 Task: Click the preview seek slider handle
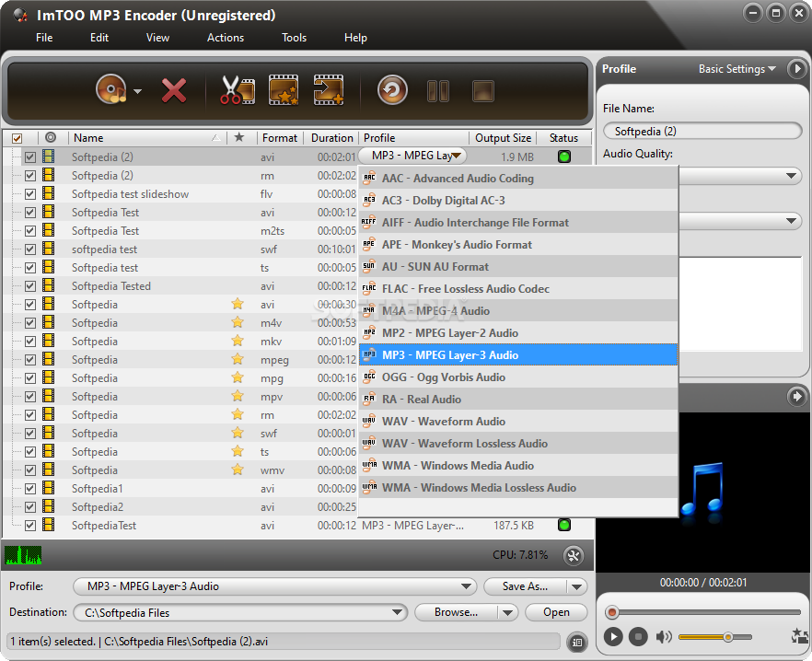point(612,613)
